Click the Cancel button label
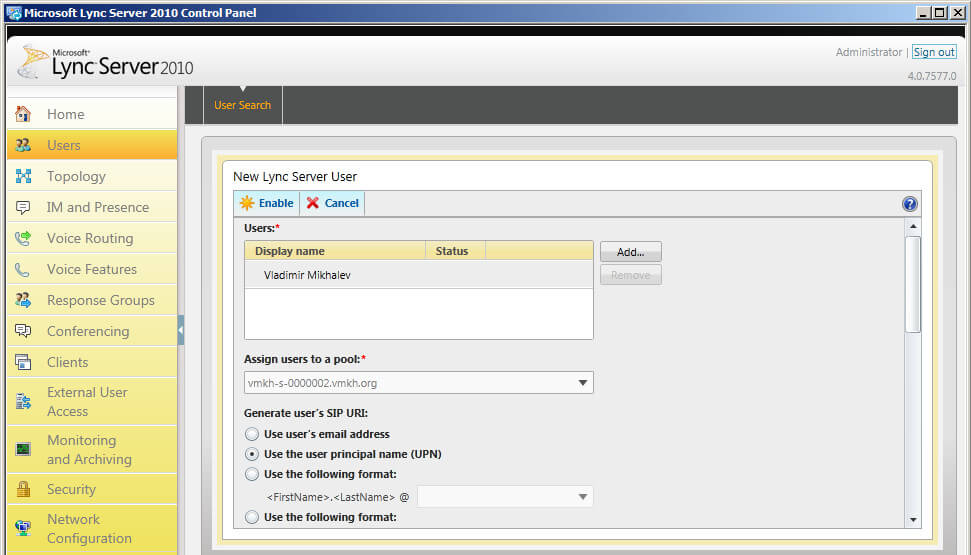971x555 pixels. click(x=342, y=203)
